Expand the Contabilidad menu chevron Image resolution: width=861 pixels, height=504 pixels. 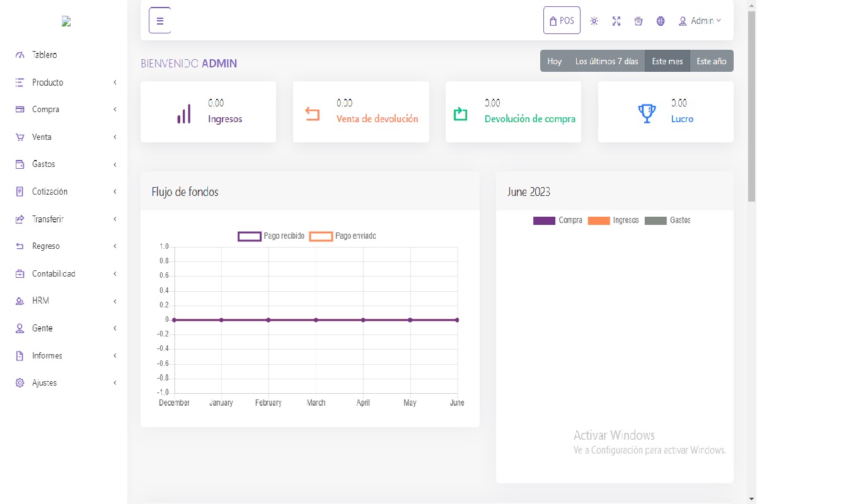click(x=115, y=274)
